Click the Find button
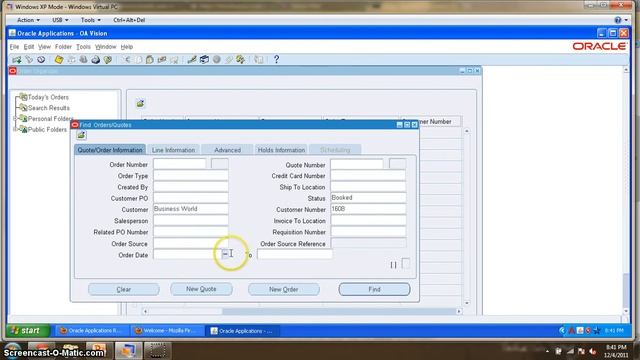 [374, 289]
